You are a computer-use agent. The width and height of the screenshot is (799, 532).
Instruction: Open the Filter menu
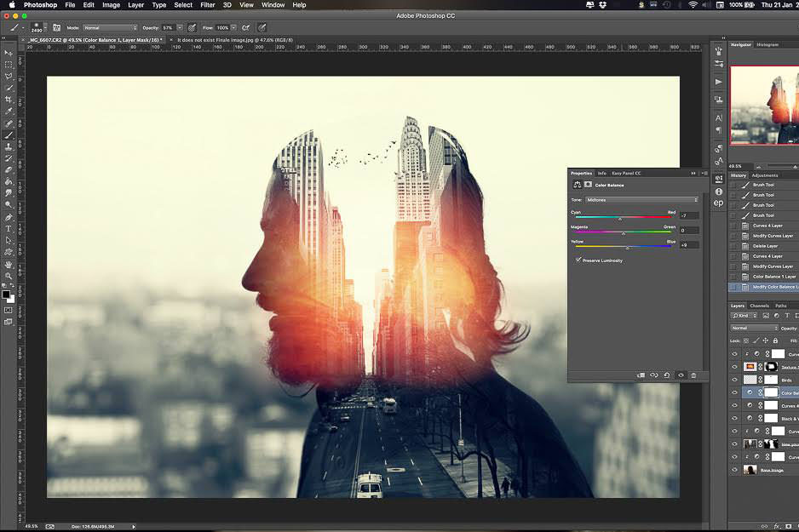tap(207, 5)
